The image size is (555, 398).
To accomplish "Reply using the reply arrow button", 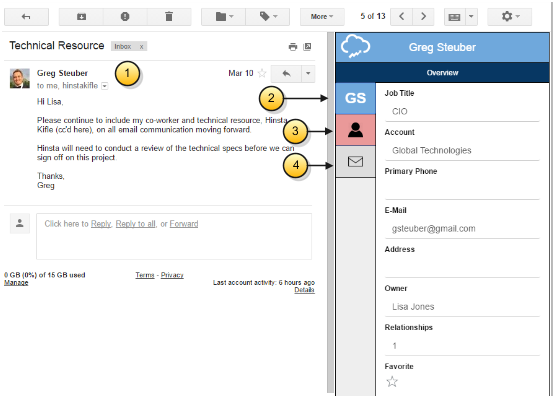I will [x=286, y=74].
